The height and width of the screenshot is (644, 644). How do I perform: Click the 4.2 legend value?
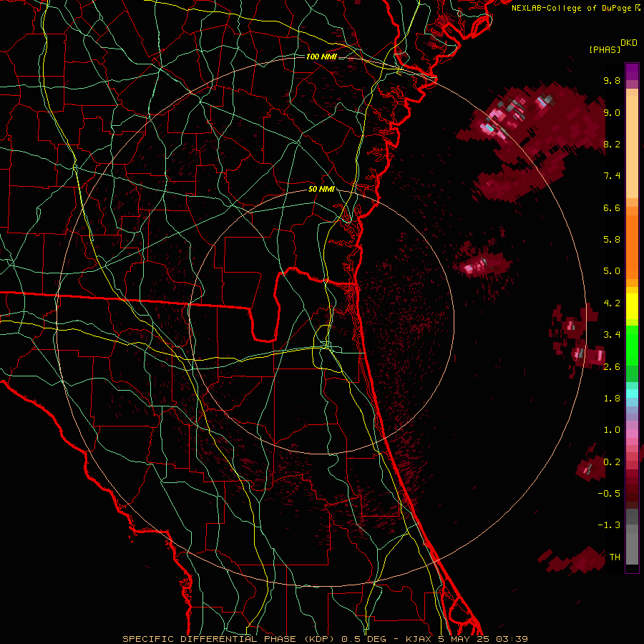coord(612,303)
